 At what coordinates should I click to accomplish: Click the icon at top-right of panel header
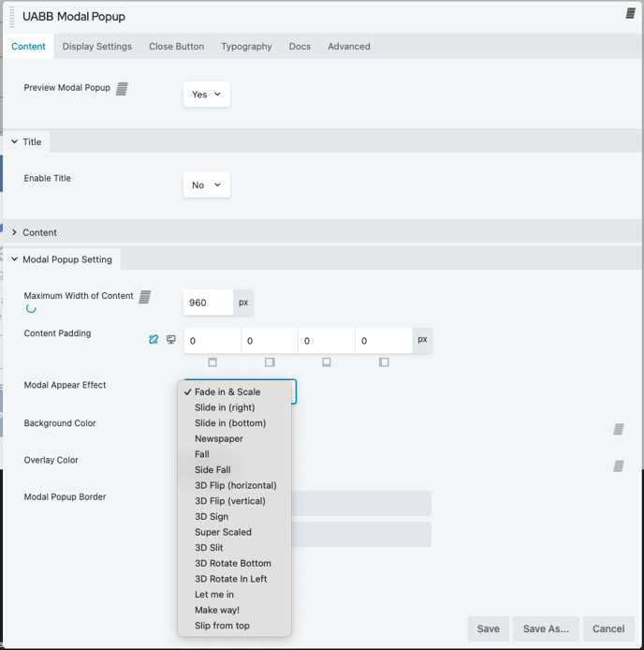[631, 14]
